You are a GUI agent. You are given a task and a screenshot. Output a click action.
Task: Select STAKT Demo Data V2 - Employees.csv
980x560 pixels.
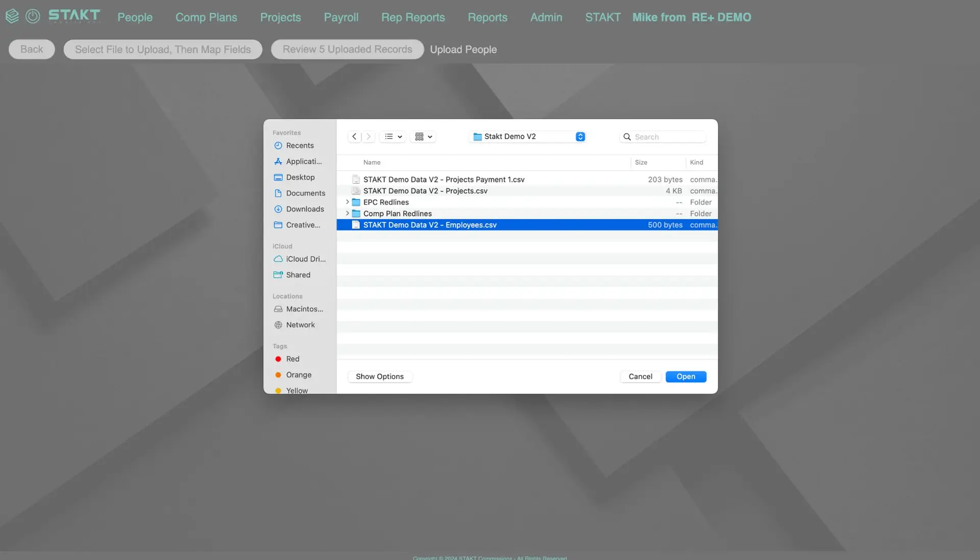coord(527,225)
